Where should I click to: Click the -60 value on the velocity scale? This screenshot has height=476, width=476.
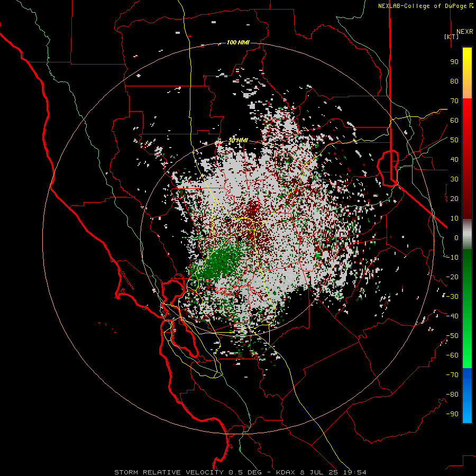pos(452,355)
